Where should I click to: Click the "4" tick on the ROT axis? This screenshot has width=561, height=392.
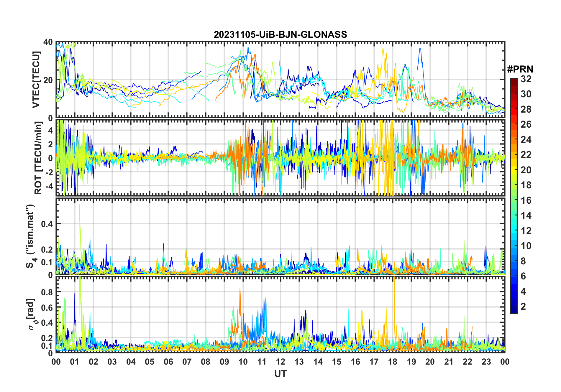pos(50,130)
